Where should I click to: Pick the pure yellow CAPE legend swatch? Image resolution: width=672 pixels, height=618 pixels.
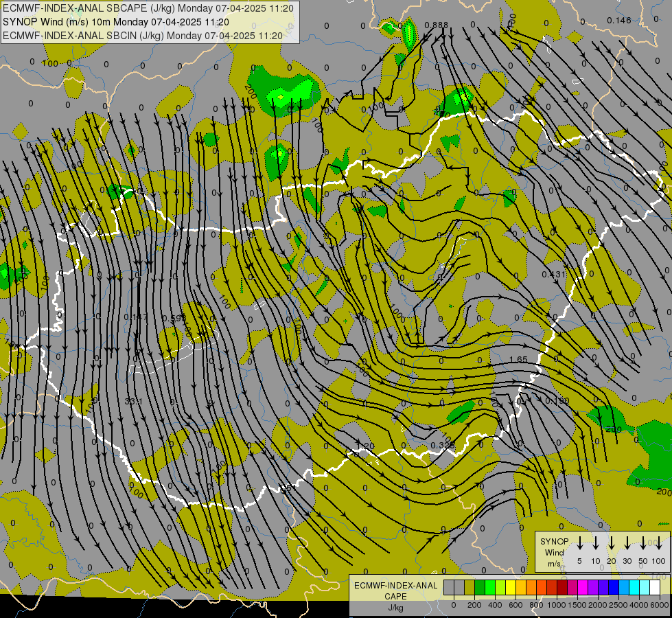511,587
